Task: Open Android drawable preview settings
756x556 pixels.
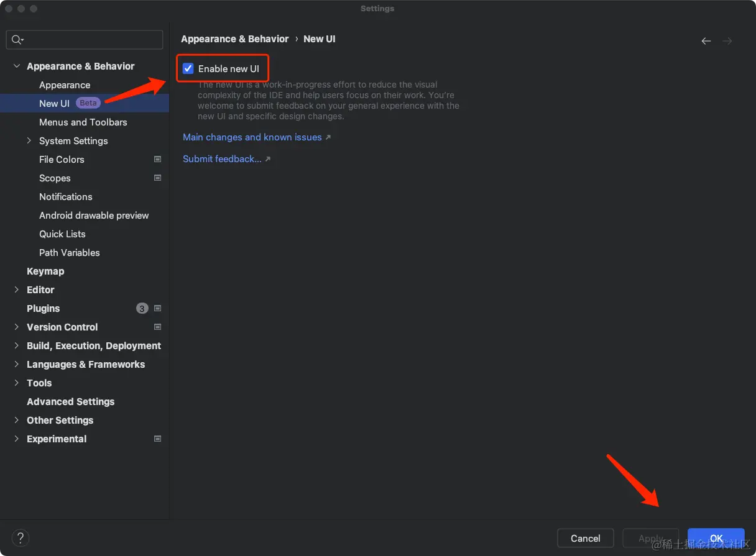Action: (x=94, y=216)
